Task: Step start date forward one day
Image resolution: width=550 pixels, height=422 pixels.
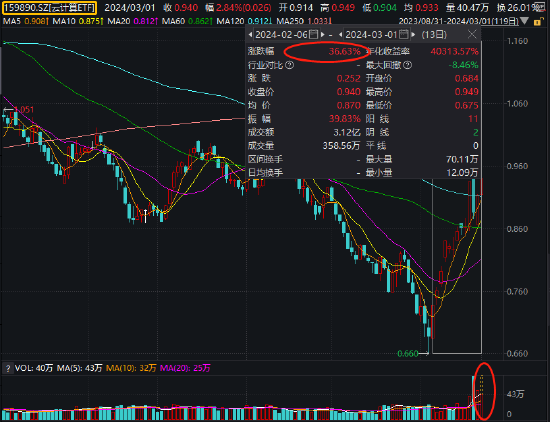Action: (323, 35)
